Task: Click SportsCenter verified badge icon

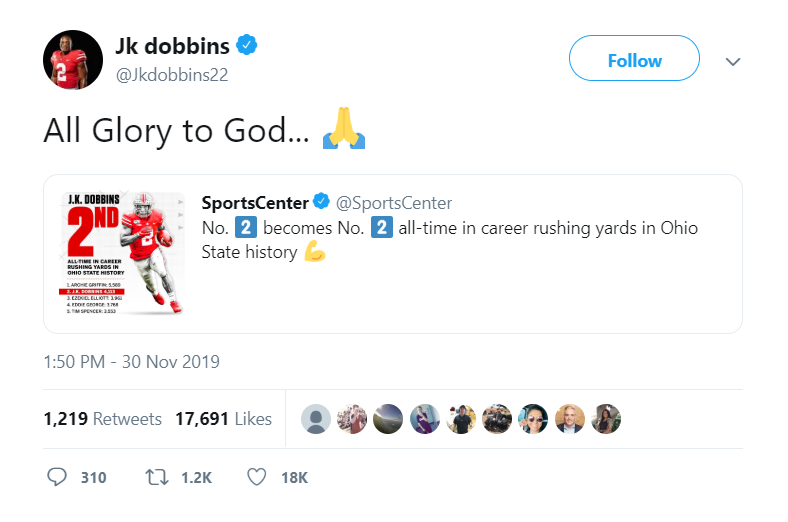Action: pyautogui.click(x=322, y=203)
